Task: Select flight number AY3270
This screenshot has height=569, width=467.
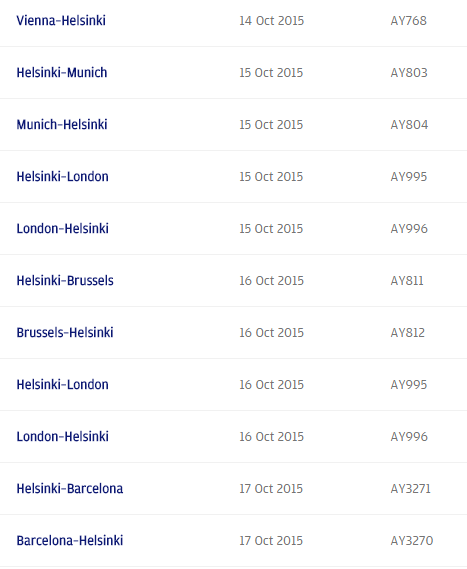Action: (412, 541)
